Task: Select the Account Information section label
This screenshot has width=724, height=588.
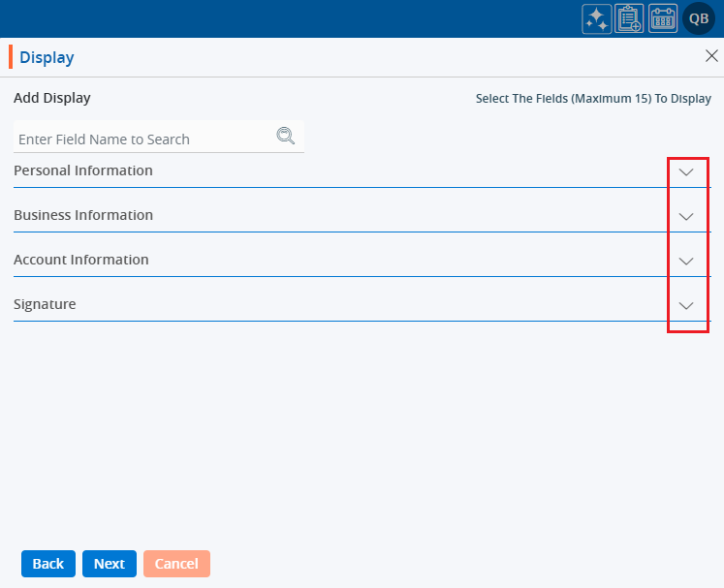Action: pyautogui.click(x=81, y=260)
